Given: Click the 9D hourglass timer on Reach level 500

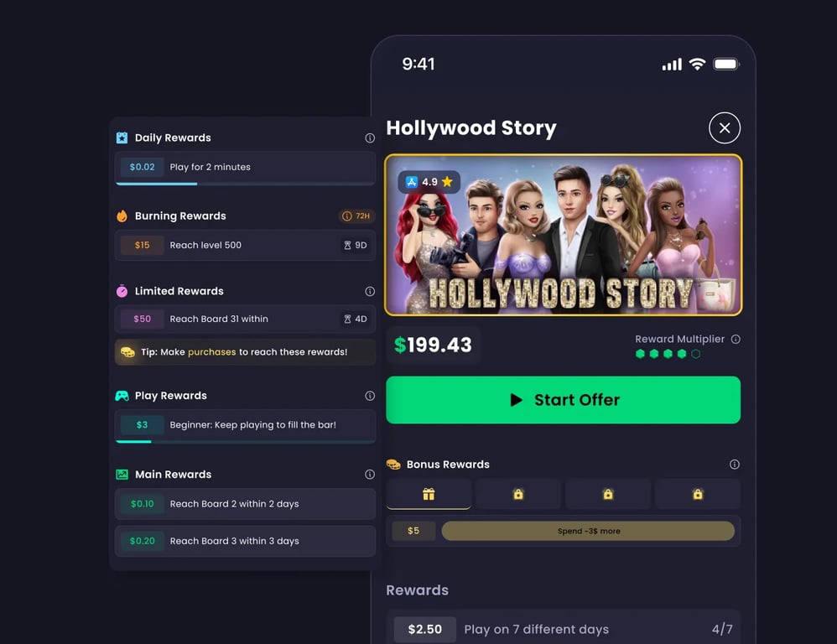Looking at the screenshot, I should click(355, 246).
